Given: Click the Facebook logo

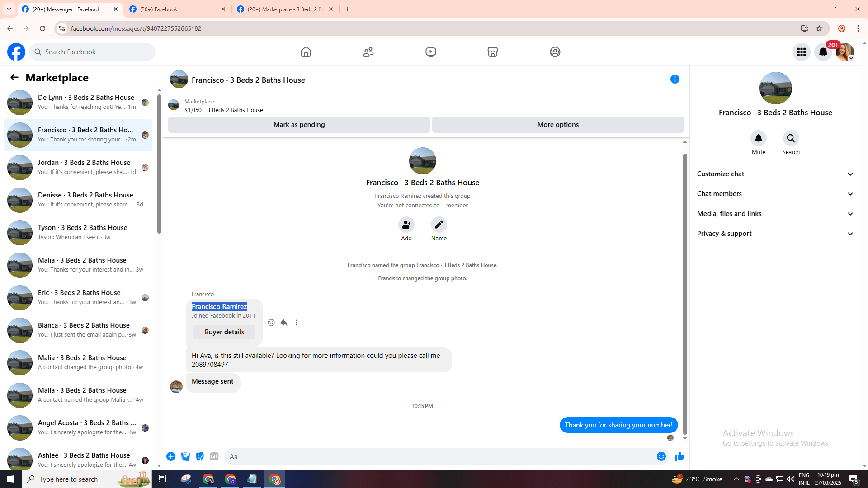Looking at the screenshot, I should tap(16, 52).
